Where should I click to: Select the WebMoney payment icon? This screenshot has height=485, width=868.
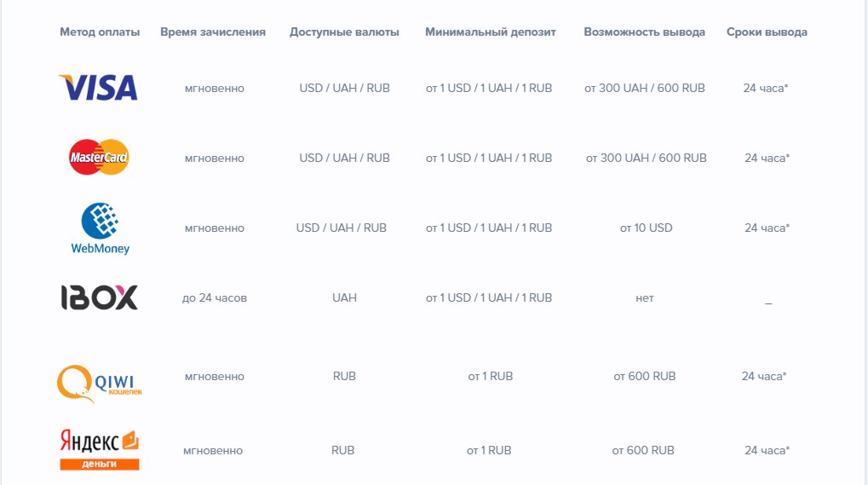click(x=100, y=228)
